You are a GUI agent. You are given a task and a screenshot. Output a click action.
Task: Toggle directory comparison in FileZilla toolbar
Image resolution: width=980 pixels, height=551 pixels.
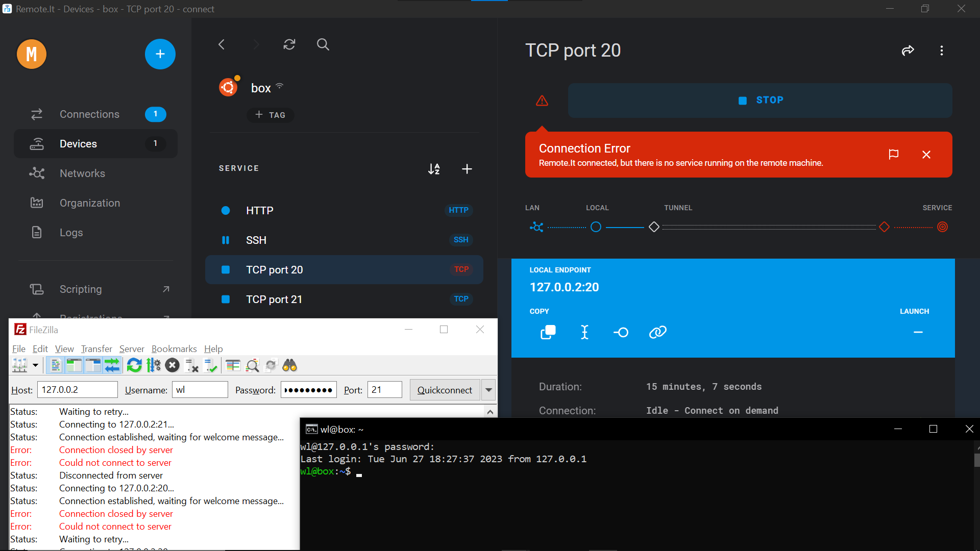(x=252, y=365)
